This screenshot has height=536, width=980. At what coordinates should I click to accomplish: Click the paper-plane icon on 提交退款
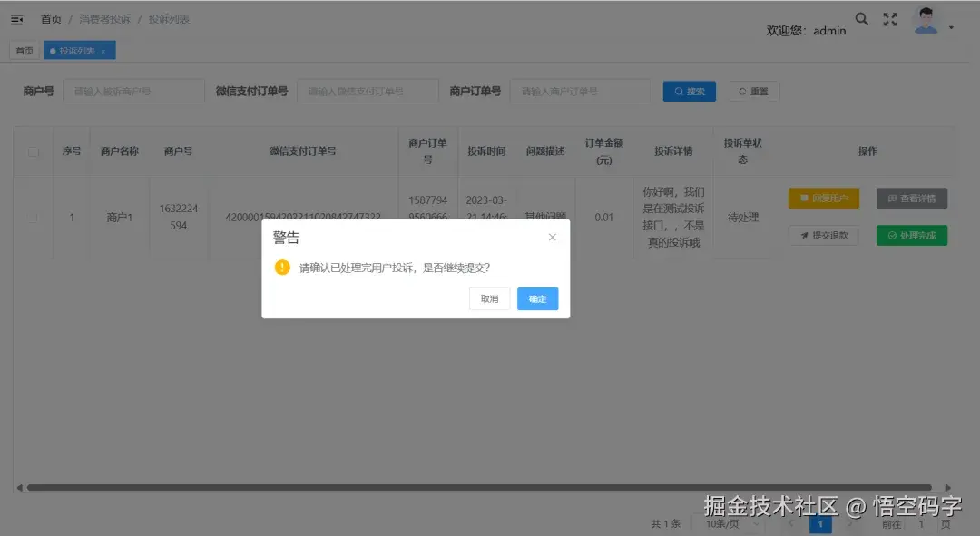click(x=803, y=235)
